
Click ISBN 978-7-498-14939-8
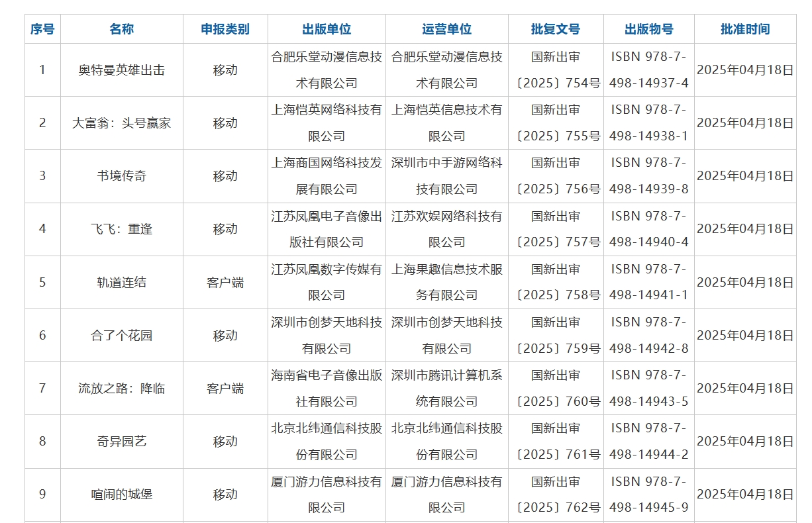pyautogui.click(x=649, y=176)
